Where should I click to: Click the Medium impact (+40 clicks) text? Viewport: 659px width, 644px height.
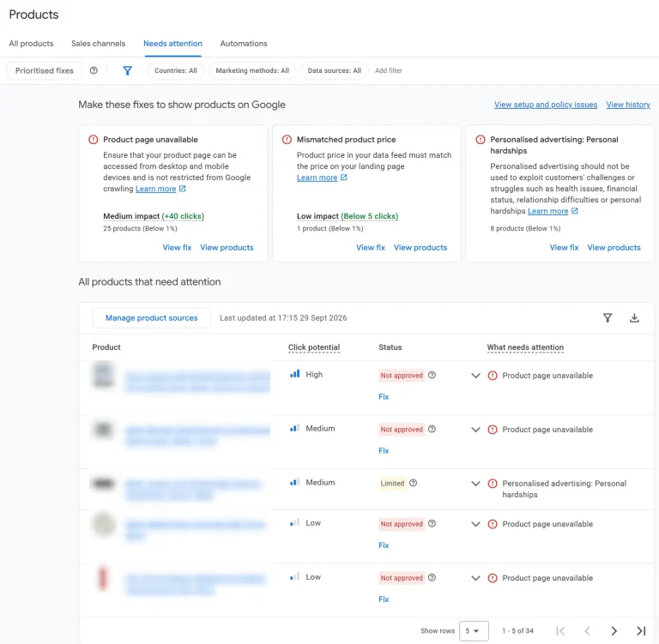154,216
